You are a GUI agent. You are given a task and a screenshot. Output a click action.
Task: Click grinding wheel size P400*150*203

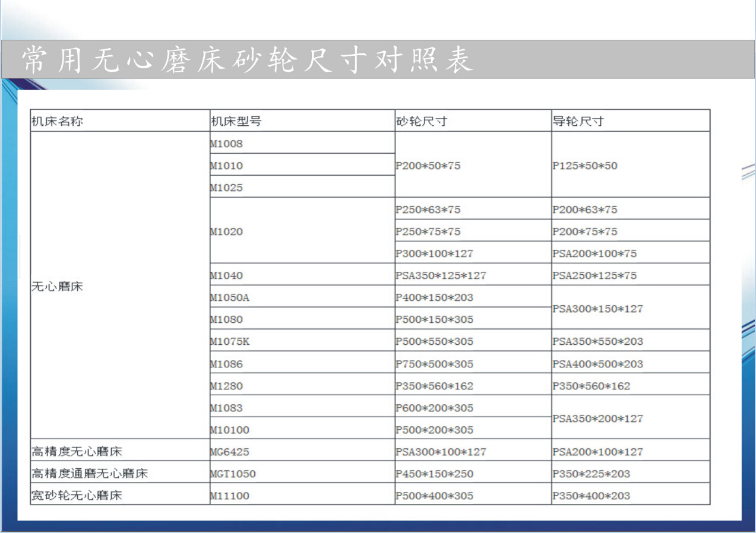click(x=473, y=296)
